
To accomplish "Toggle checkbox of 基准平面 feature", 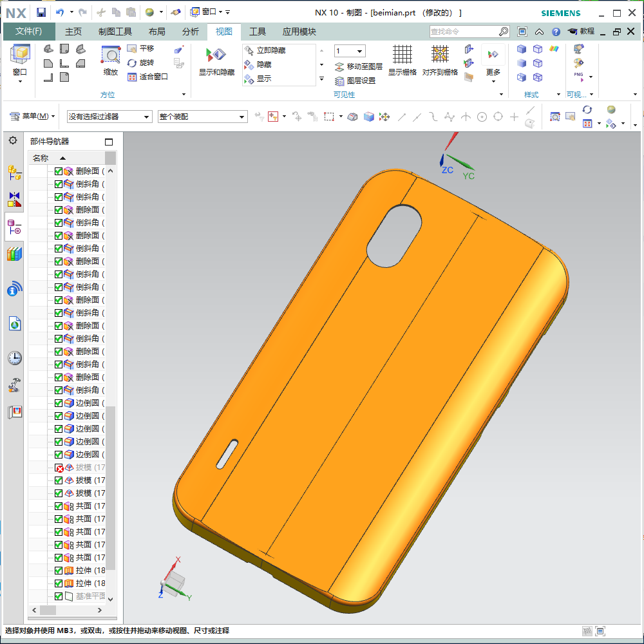I will point(59,596).
